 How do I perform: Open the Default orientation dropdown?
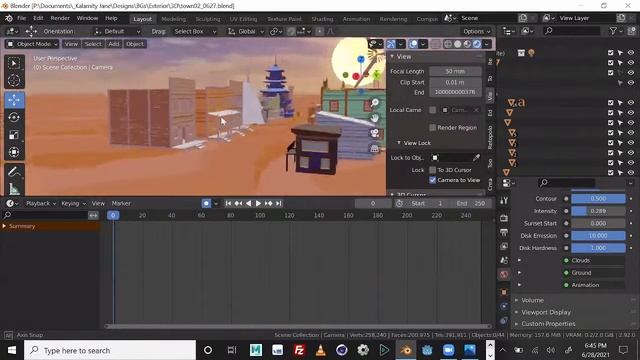[x=117, y=31]
